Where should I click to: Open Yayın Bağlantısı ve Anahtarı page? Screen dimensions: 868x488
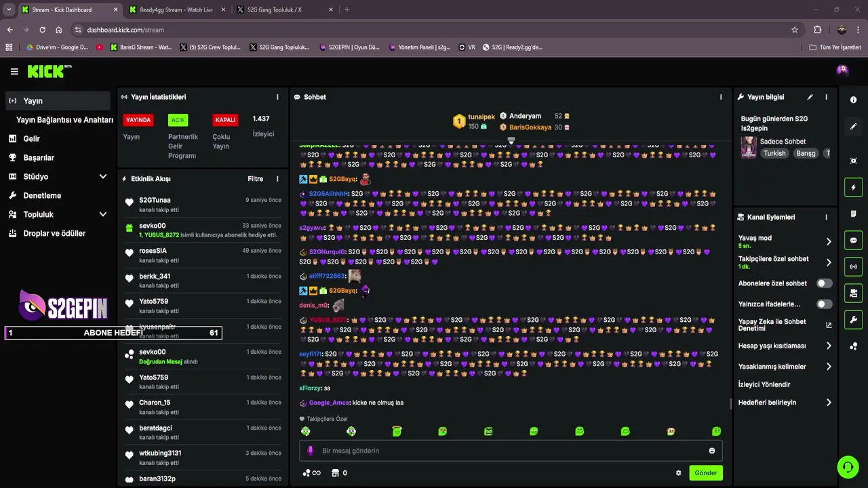64,119
